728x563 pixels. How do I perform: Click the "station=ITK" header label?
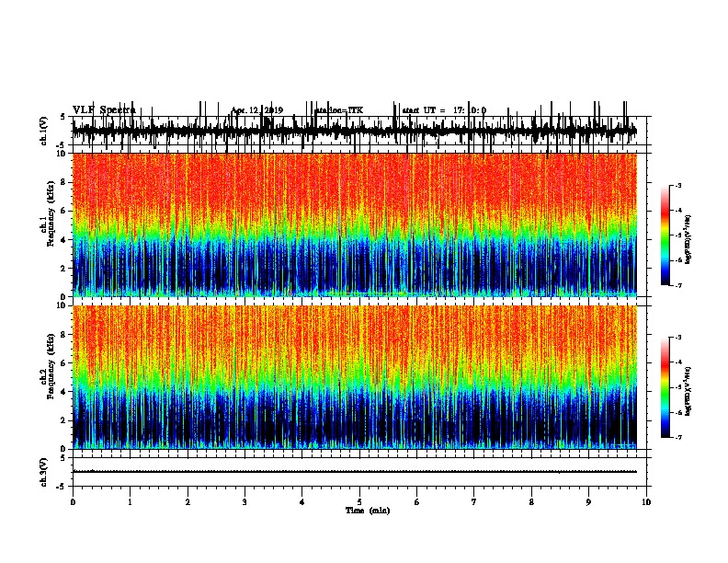point(339,110)
